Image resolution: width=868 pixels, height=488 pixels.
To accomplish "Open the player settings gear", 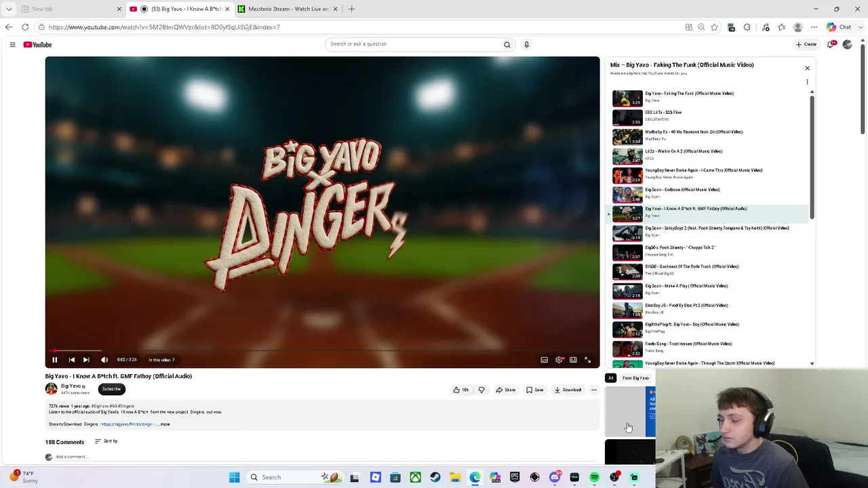I will coord(559,360).
